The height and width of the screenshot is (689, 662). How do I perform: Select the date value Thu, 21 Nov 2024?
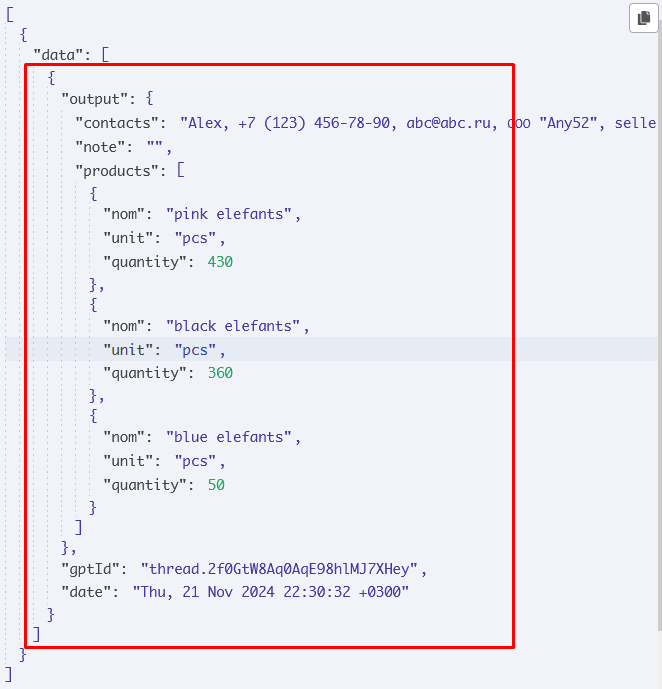(x=271, y=592)
